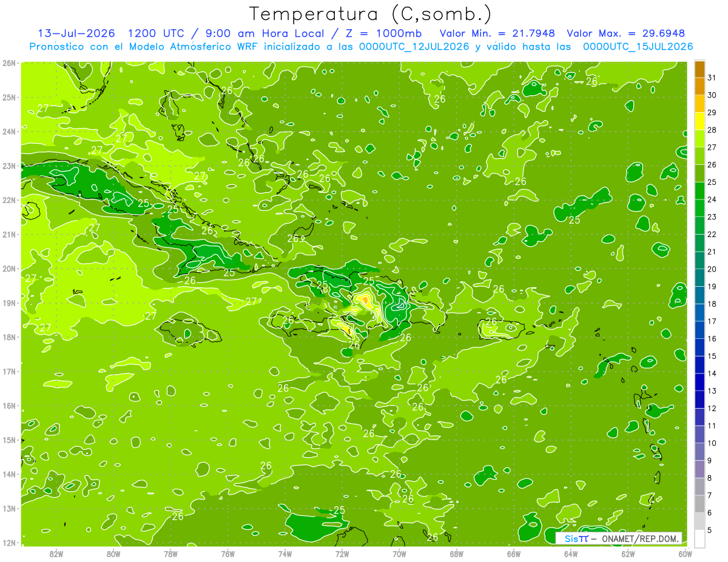Pick the color bar segment between 25 and 26
The height and width of the screenshot is (562, 728).
pos(699,173)
